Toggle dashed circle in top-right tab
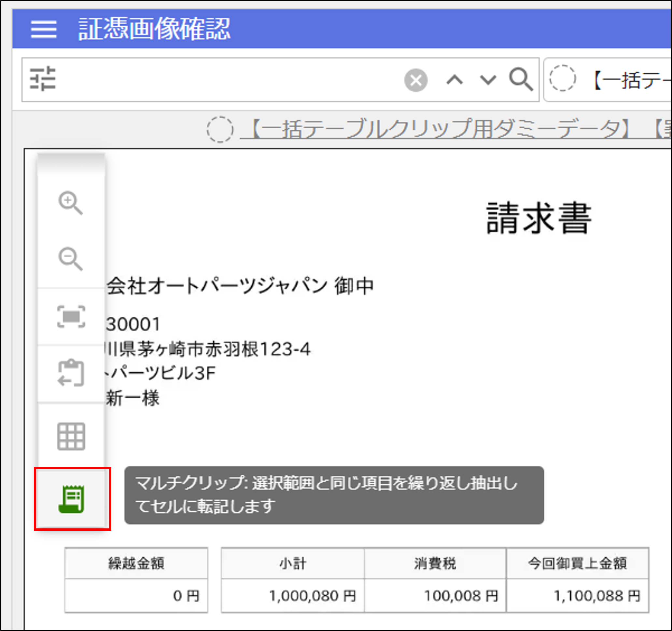This screenshot has width=672, height=631. (x=562, y=79)
